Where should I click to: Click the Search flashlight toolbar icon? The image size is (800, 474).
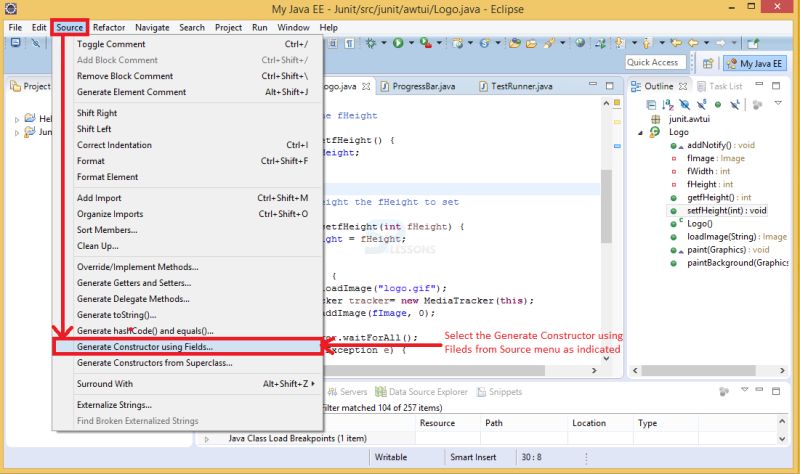[x=549, y=43]
